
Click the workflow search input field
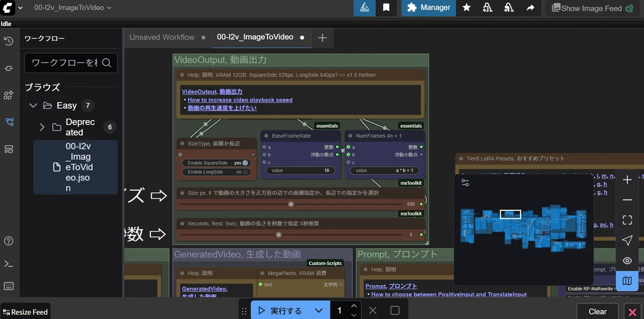pyautogui.click(x=71, y=63)
